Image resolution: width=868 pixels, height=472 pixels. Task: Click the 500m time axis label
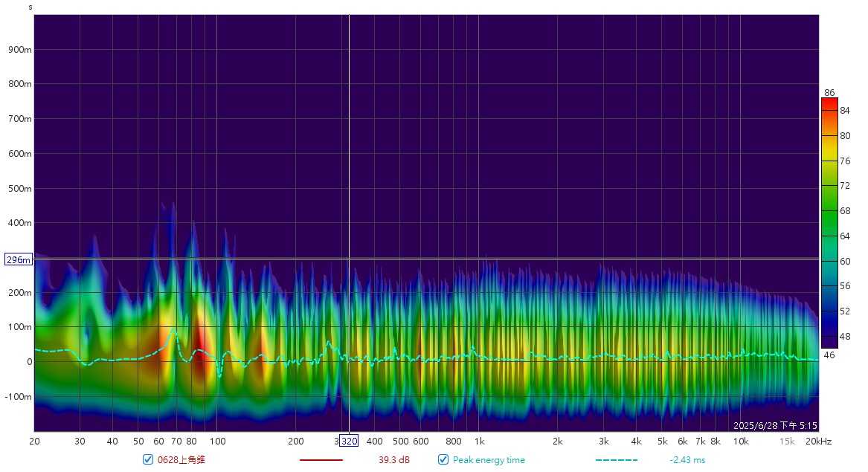coord(20,188)
